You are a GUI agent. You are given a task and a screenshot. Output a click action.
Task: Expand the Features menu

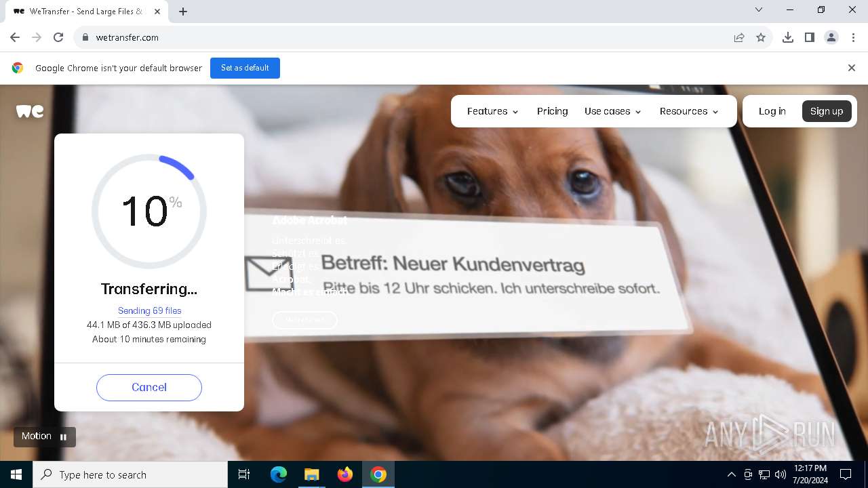click(x=493, y=111)
